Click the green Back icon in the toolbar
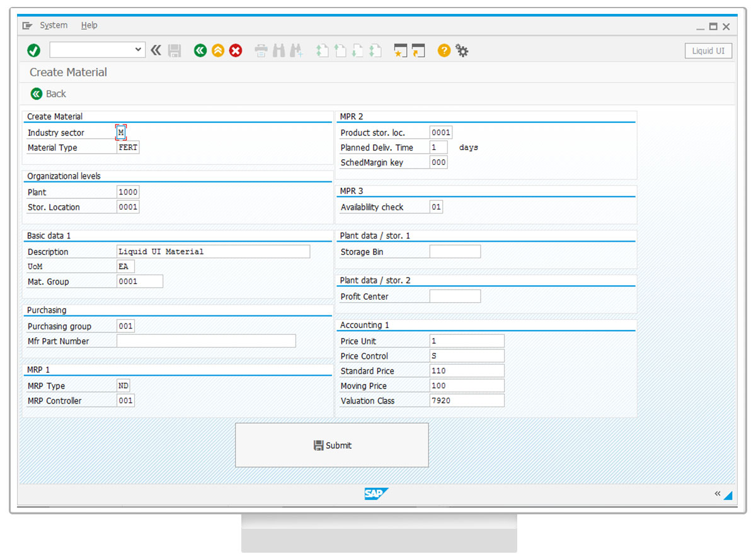 pos(200,50)
